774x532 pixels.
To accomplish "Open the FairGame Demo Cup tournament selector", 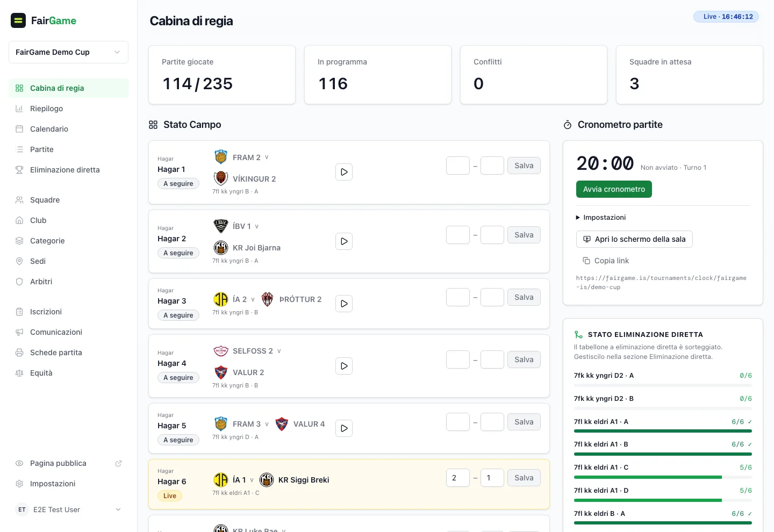I will tap(68, 52).
